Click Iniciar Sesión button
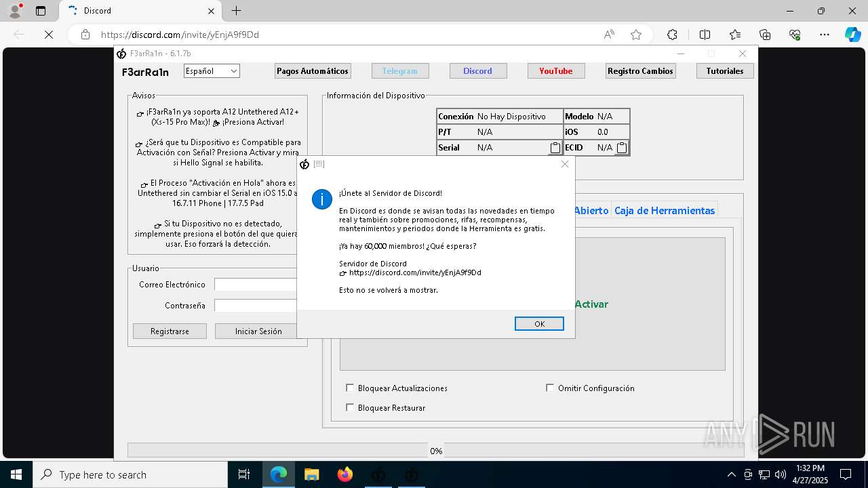Image resolution: width=868 pixels, height=488 pixels. pyautogui.click(x=256, y=331)
